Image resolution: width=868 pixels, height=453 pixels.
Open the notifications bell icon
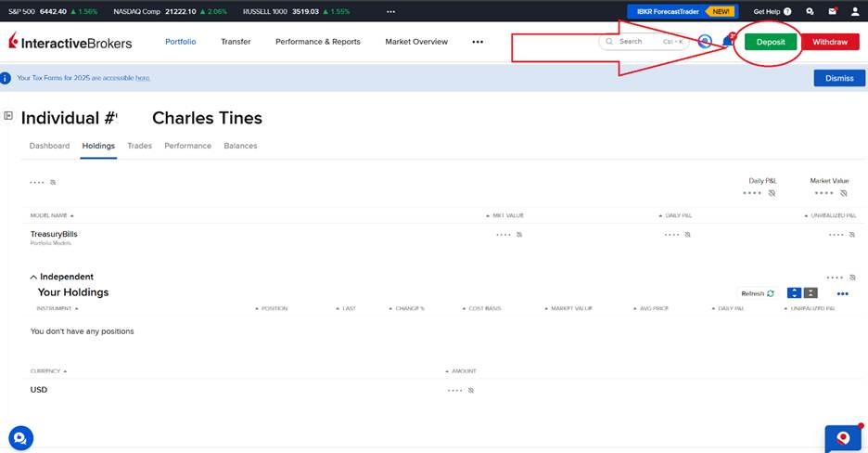click(x=728, y=42)
